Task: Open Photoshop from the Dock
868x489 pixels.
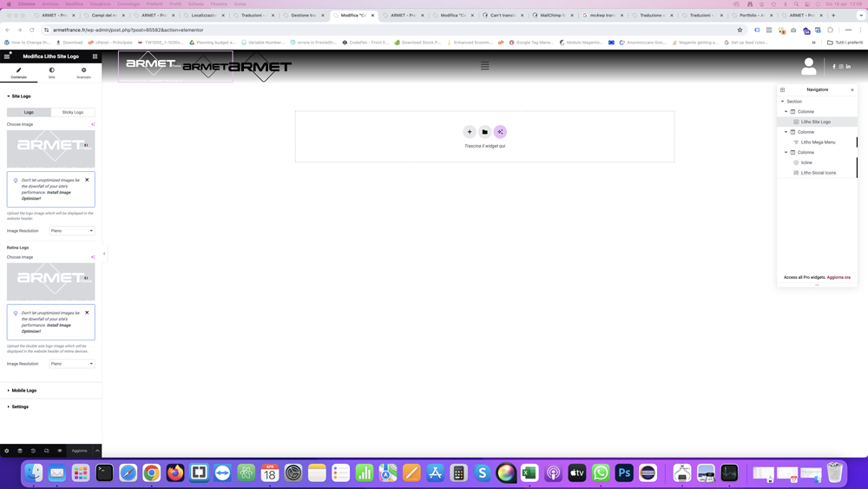Action: (x=624, y=473)
